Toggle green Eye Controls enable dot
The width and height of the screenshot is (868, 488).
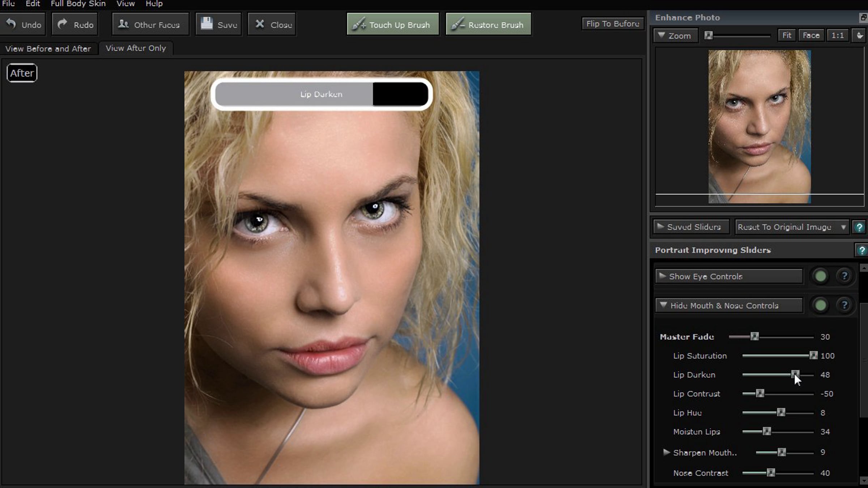coord(820,277)
